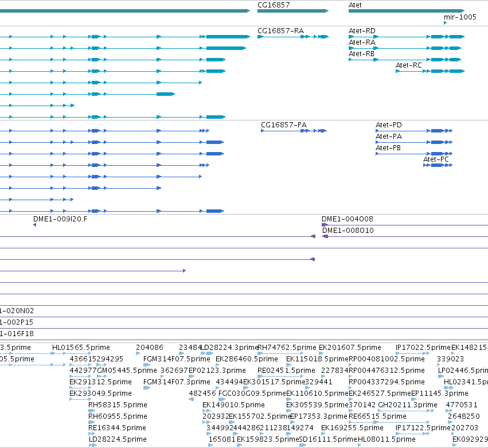Select EST EK169255.5prime
The height and width of the screenshot is (448, 488).
(x=352, y=428)
